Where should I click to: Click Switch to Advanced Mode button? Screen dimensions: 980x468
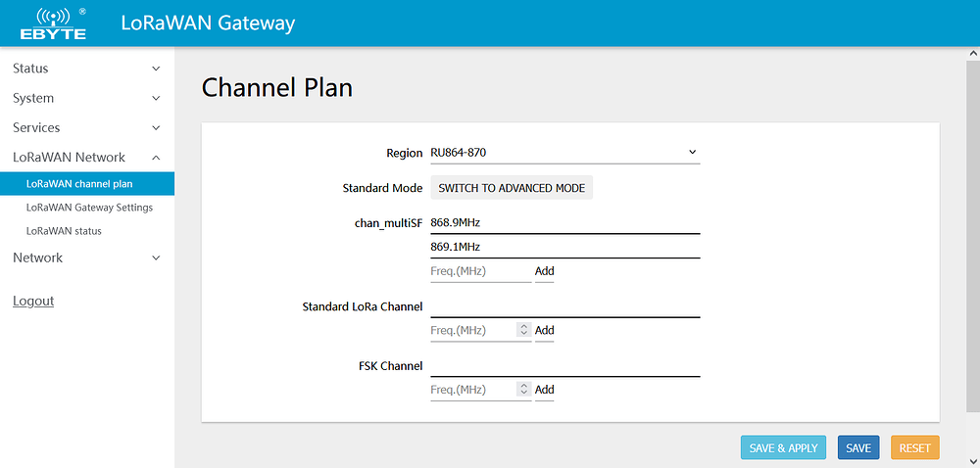tap(512, 188)
